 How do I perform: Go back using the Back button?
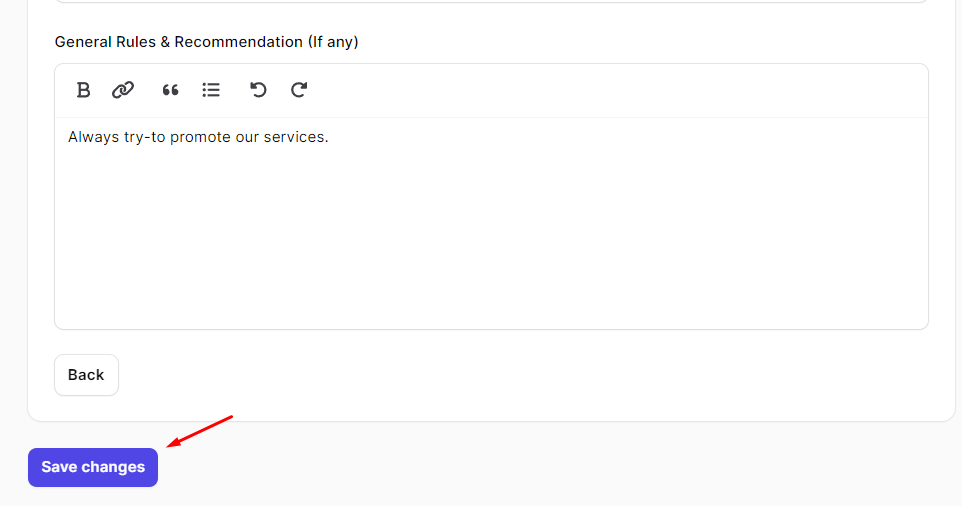point(87,375)
